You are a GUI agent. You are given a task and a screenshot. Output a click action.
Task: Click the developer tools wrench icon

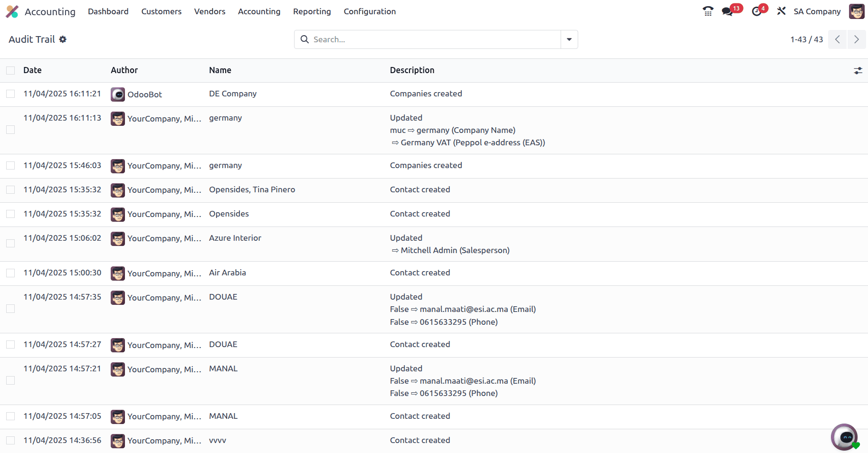pyautogui.click(x=781, y=10)
